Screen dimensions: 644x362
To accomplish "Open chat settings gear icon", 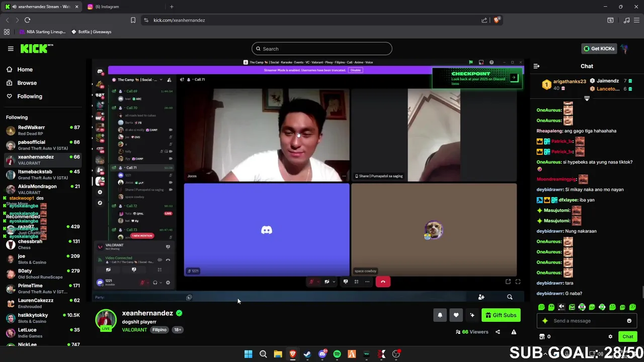I will point(610,337).
